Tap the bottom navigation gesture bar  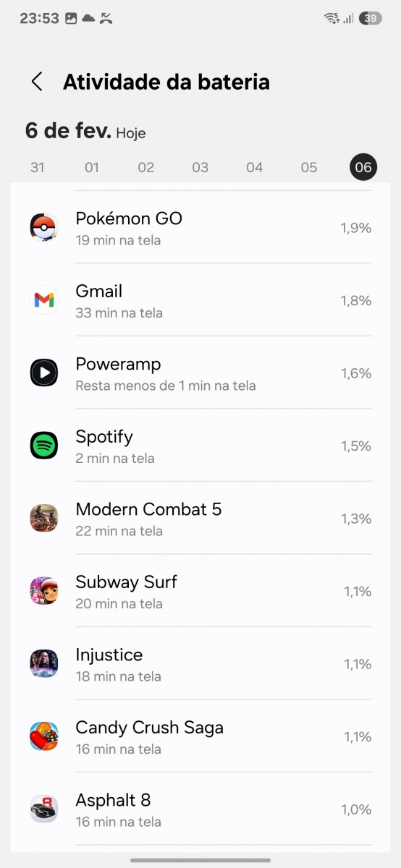coord(200,860)
